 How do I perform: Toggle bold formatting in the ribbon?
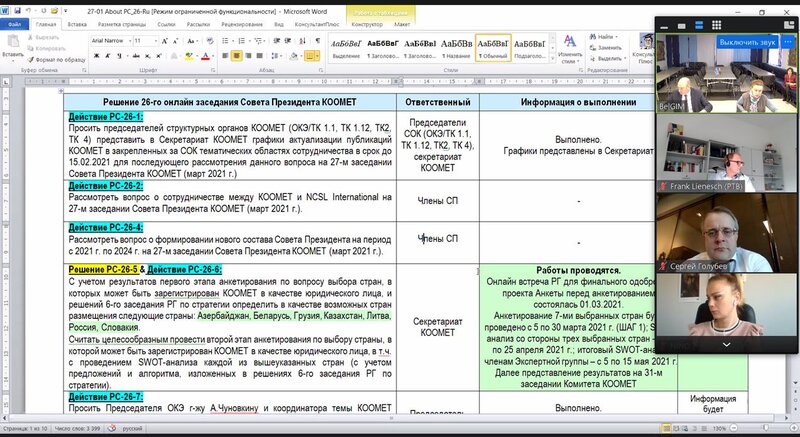tap(94, 57)
